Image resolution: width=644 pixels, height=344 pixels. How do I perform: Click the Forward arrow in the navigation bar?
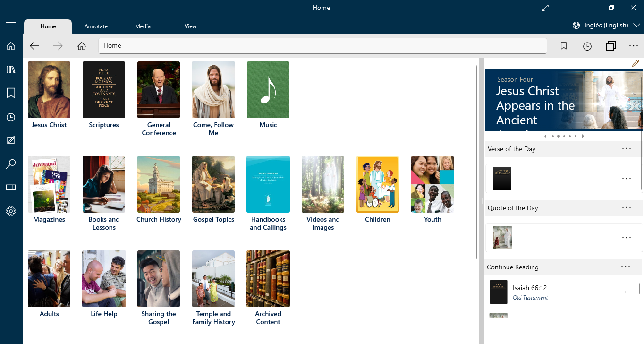(58, 46)
